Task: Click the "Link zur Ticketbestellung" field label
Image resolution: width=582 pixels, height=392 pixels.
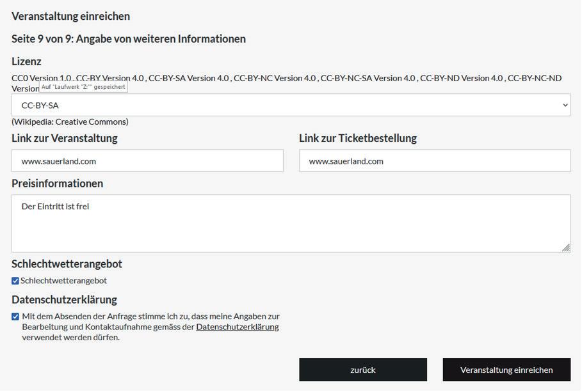Action: 357,138
